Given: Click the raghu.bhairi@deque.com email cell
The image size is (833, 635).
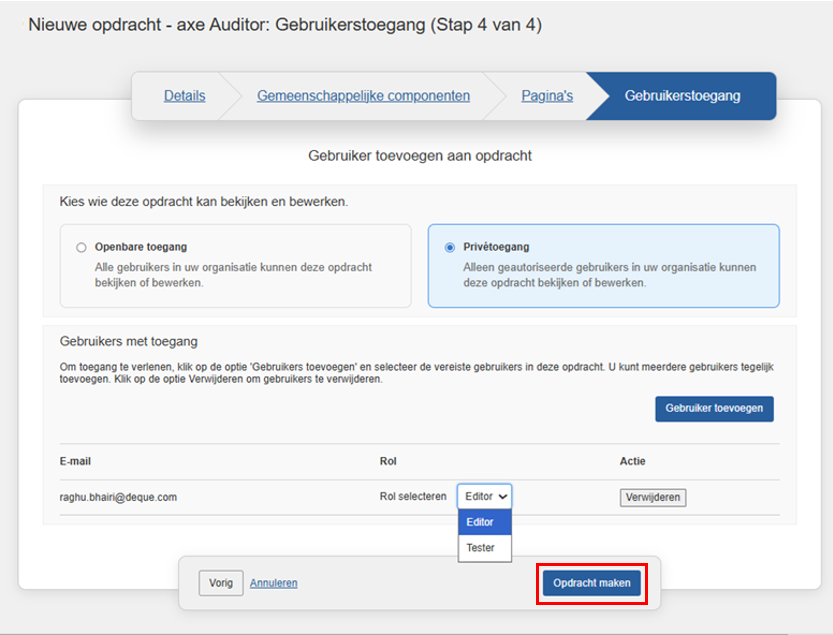Looking at the screenshot, I should 118,497.
